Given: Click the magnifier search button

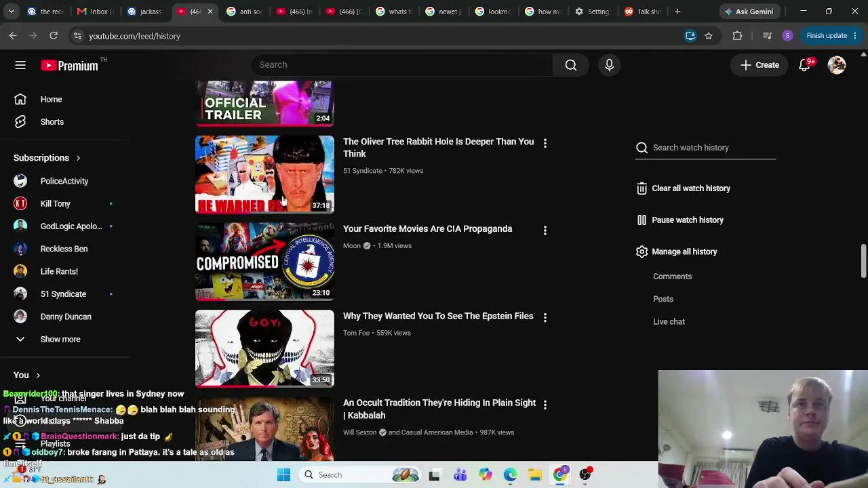Looking at the screenshot, I should click(x=571, y=65).
